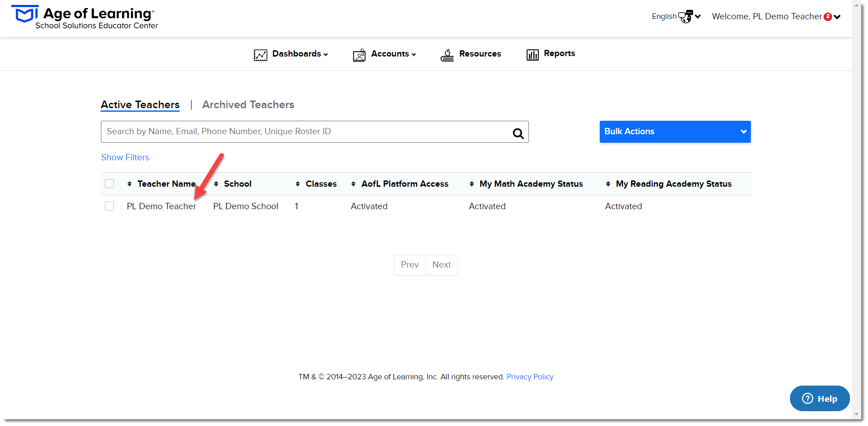Click the Help button
The width and height of the screenshot is (868, 426).
[820, 399]
